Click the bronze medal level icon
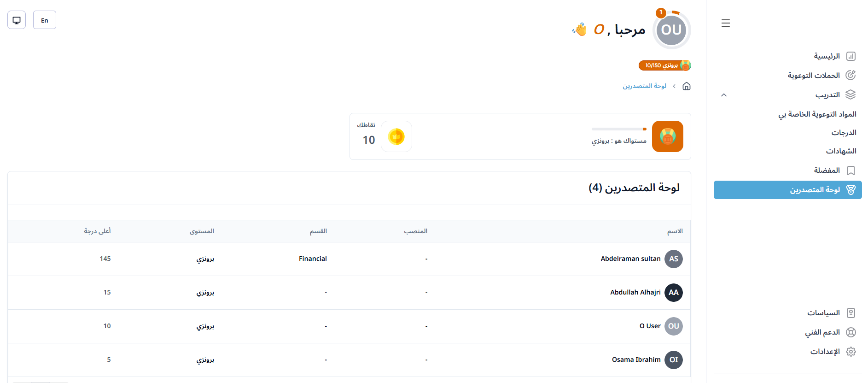868x383 pixels. [x=668, y=136]
